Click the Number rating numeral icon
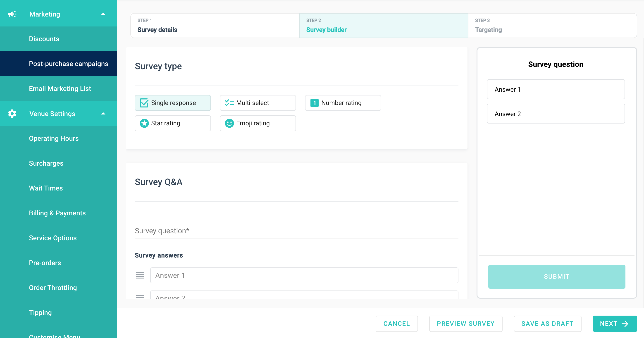Image resolution: width=644 pixels, height=338 pixels. (x=314, y=103)
